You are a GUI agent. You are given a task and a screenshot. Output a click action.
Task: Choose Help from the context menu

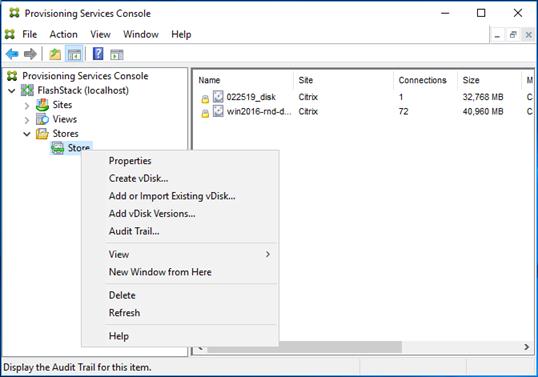point(119,336)
